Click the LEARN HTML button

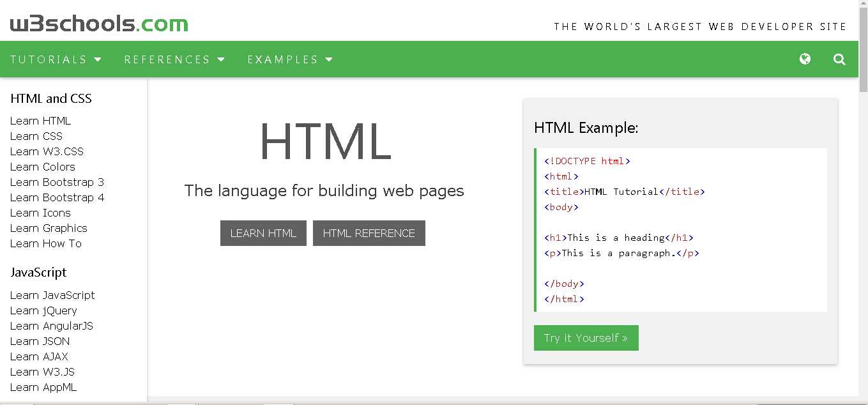point(263,233)
